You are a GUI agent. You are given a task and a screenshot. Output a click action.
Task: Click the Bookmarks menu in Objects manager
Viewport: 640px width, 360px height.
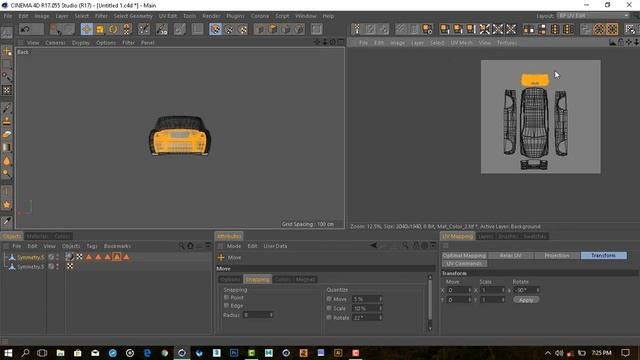[117, 246]
